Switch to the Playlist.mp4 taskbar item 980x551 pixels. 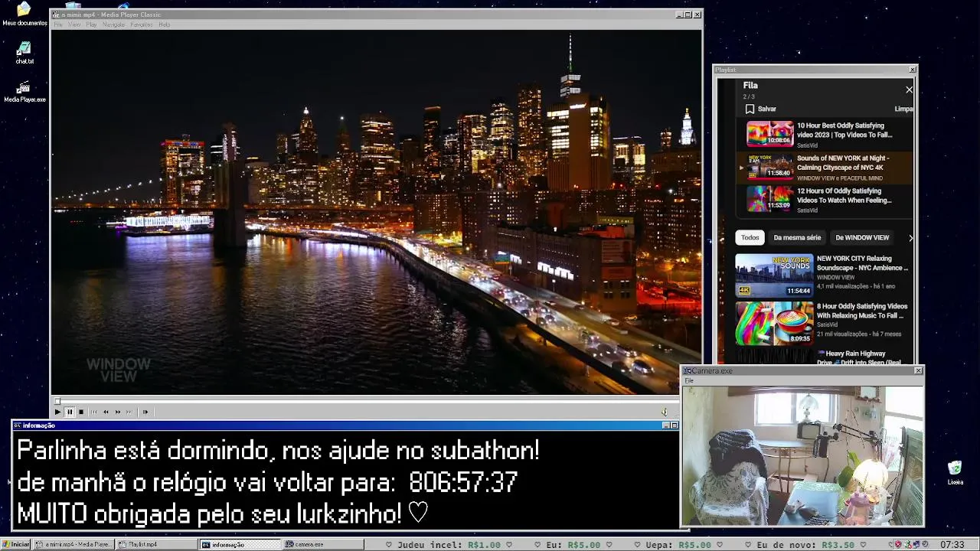pyautogui.click(x=156, y=544)
